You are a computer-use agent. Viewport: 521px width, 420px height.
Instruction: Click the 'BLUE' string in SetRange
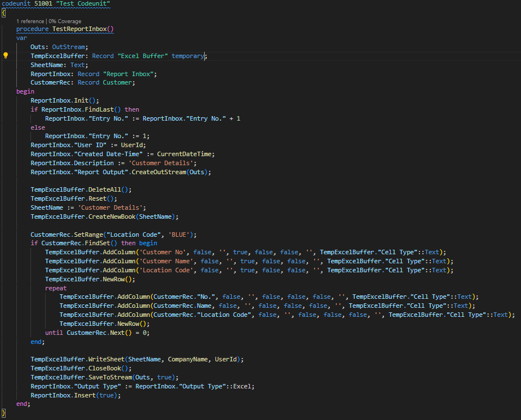click(182, 235)
